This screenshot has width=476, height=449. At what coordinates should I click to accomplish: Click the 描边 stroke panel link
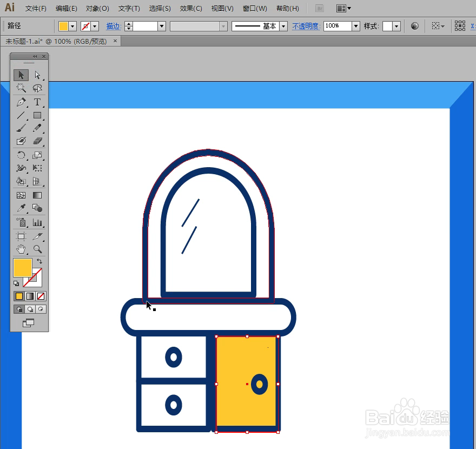click(x=114, y=27)
